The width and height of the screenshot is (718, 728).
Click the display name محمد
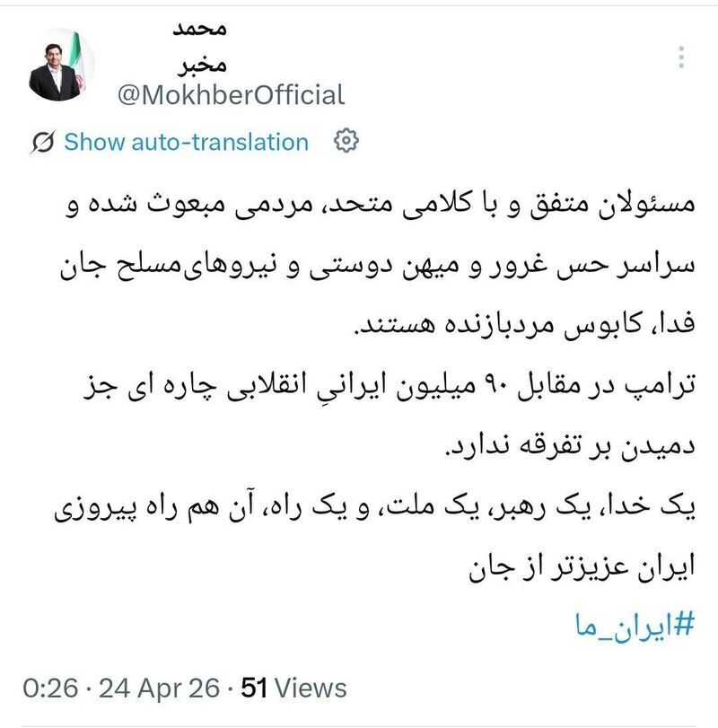[199, 30]
